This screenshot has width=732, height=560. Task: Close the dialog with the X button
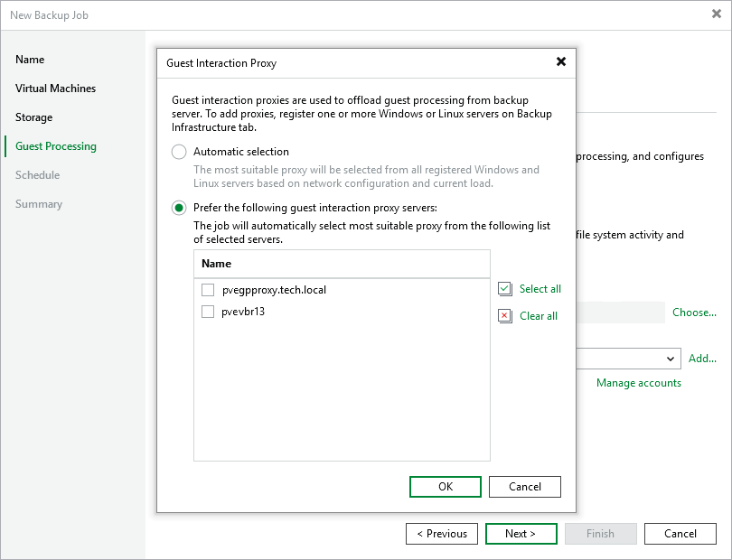point(561,62)
